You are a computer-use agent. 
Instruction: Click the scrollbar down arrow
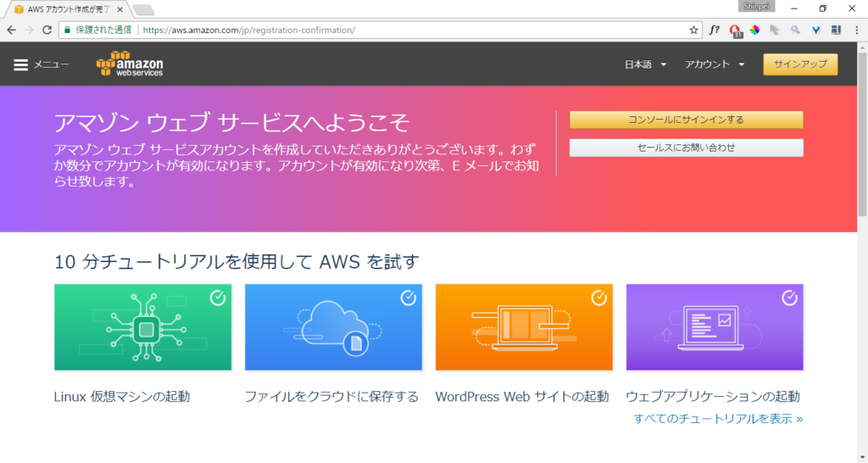click(862, 457)
